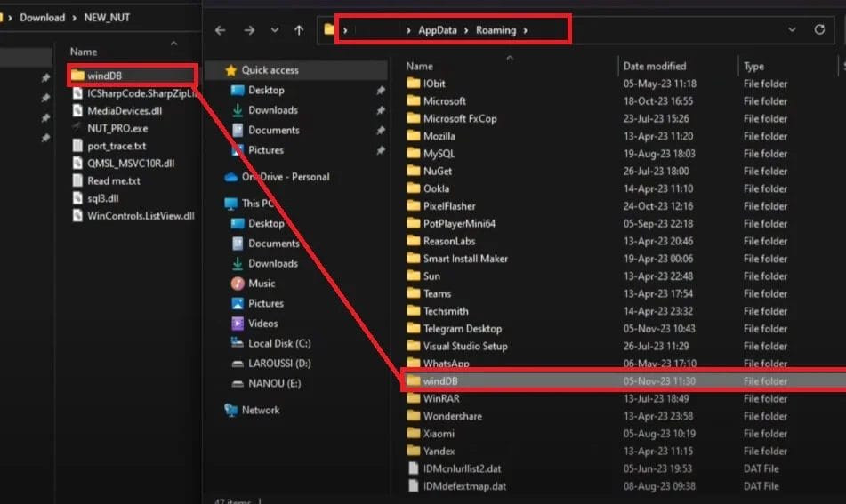Open Network in the navigation pane
The height and width of the screenshot is (504, 846).
(x=260, y=410)
